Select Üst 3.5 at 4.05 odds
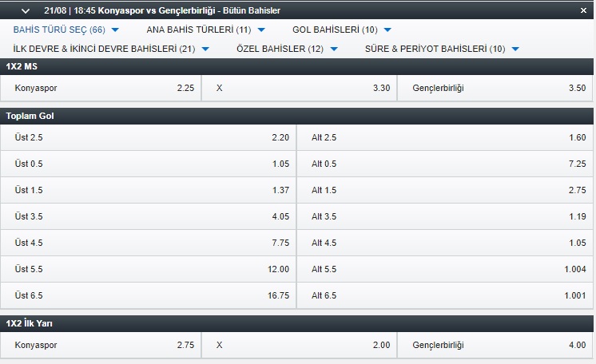The height and width of the screenshot is (364, 596). 149,216
